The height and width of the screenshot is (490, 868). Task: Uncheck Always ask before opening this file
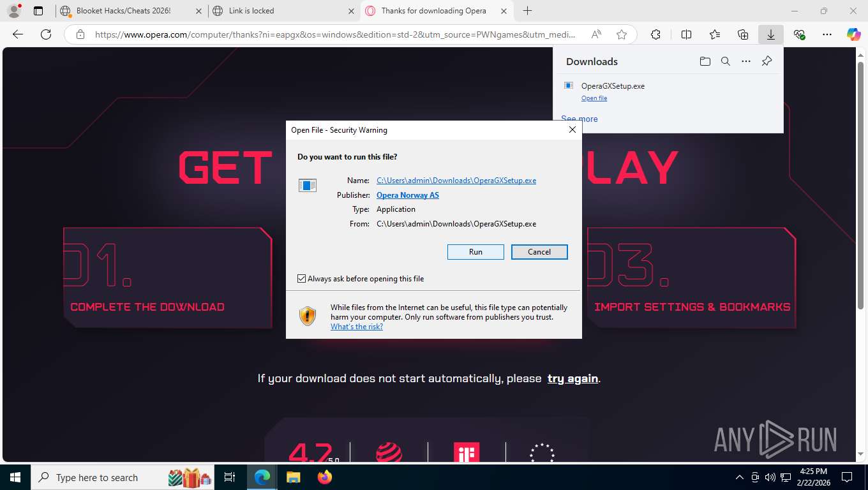(302, 279)
